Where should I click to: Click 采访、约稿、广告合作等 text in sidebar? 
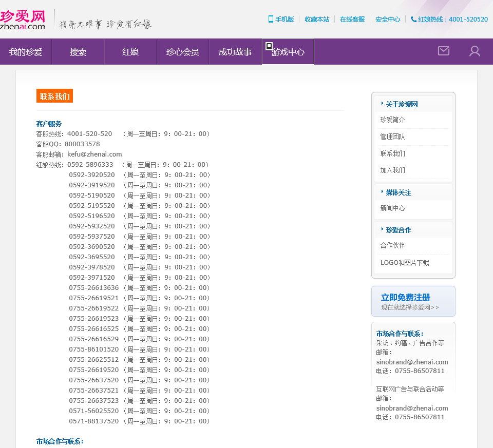(410, 343)
